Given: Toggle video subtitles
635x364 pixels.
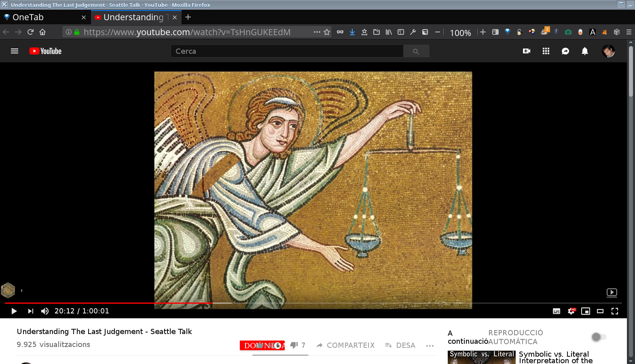Looking at the screenshot, I should 557,311.
